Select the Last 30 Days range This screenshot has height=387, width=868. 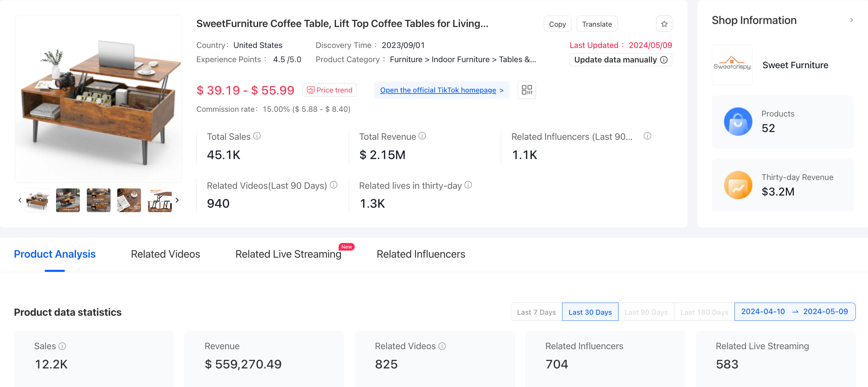[x=590, y=312]
